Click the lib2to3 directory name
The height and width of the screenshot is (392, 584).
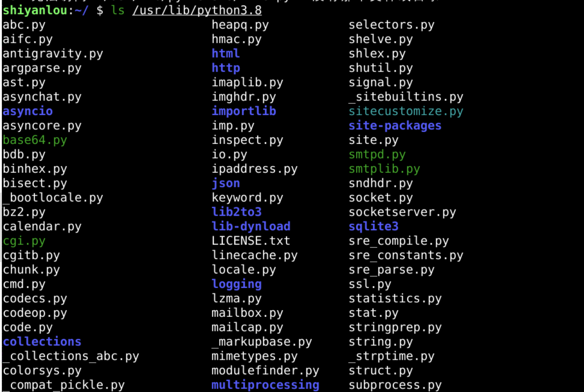(237, 212)
